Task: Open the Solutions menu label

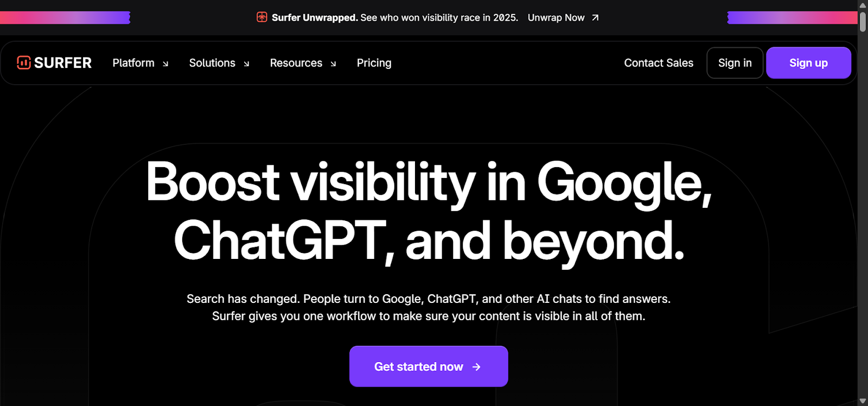Action: tap(212, 63)
